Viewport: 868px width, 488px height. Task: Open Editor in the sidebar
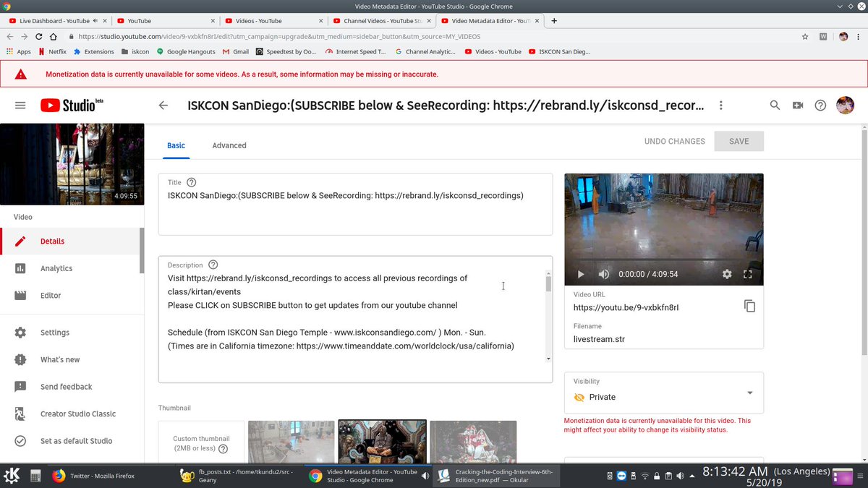(70, 296)
